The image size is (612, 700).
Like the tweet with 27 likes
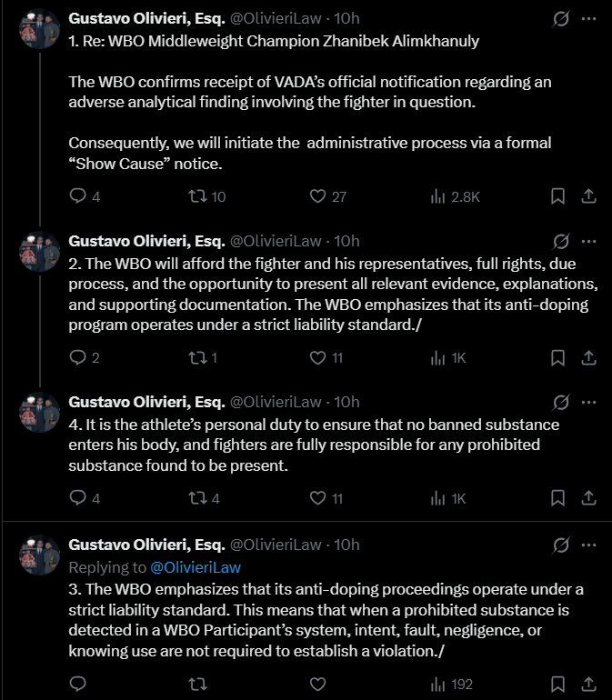coord(317,195)
